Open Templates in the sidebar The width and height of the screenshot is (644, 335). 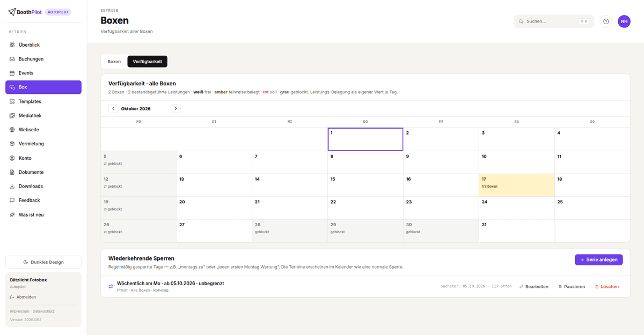43,101
